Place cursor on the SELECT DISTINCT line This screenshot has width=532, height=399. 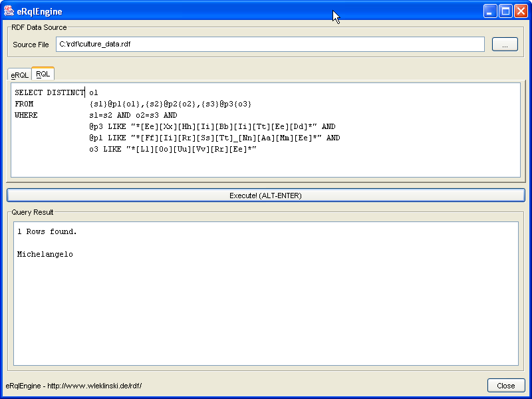(x=57, y=93)
